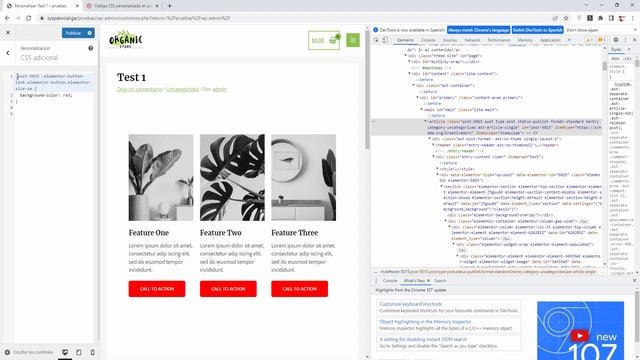Close the DevTools panel

click(635, 40)
